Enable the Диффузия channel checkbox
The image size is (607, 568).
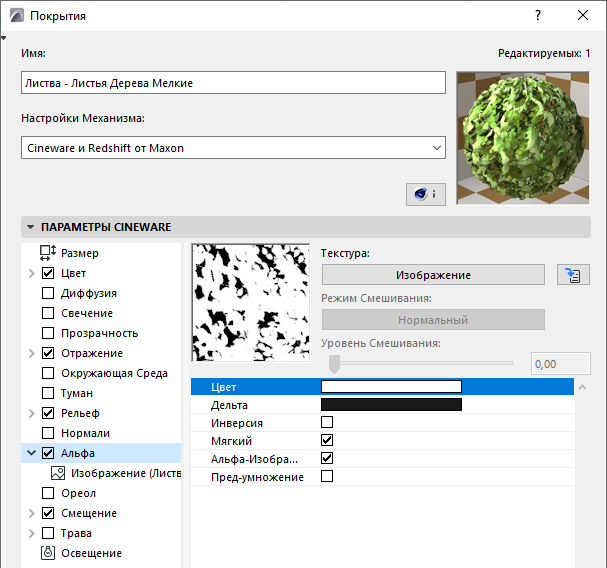[x=48, y=293]
